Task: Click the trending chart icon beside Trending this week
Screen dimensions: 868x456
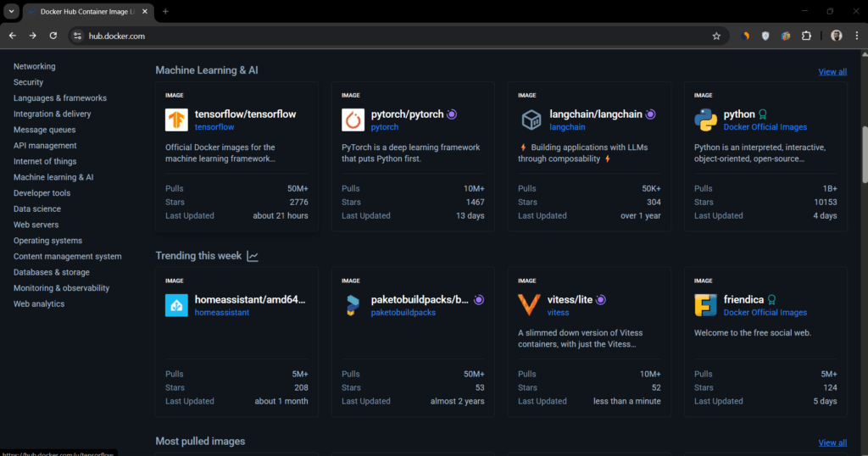Action: coord(253,256)
